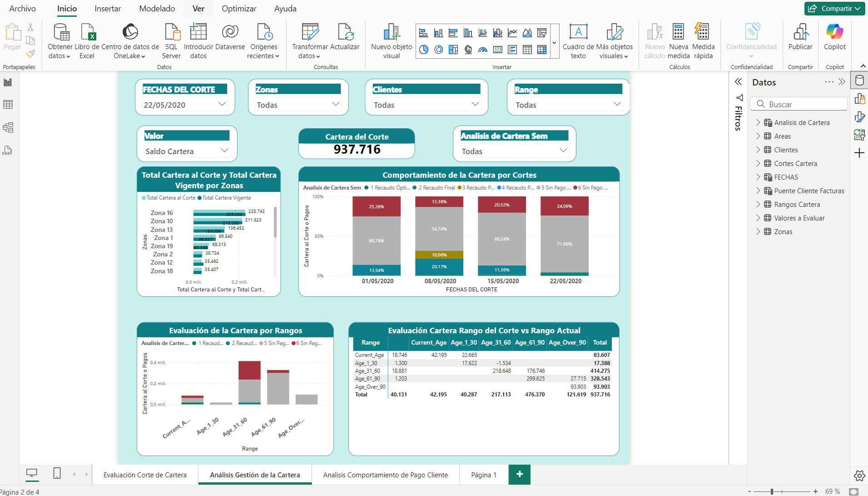Screen dimensions: 868x496
Task: Click the Cartera del Corte card
Action: [357, 144]
